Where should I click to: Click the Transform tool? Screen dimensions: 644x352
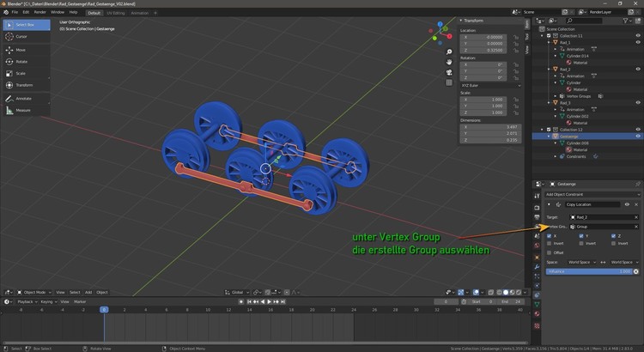[x=23, y=85]
